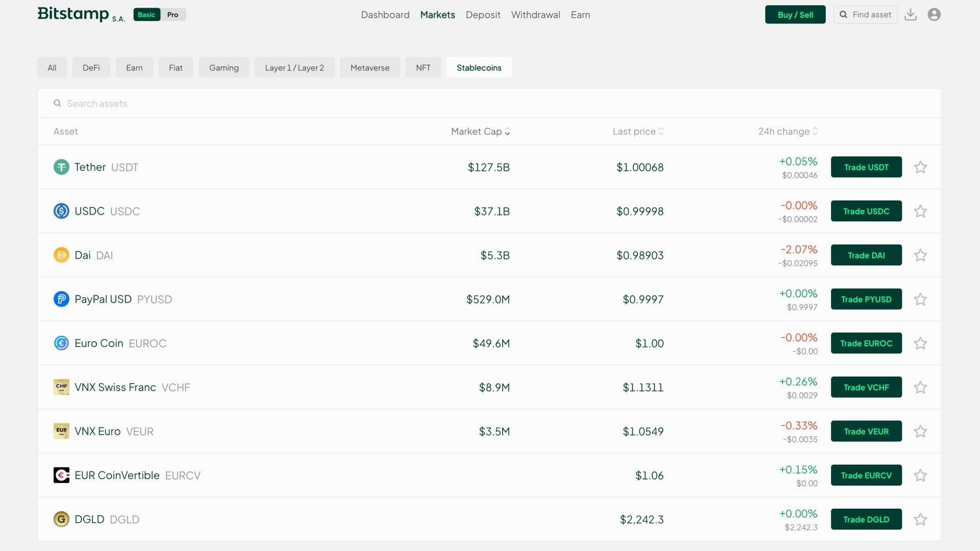
Task: Click Trade VCHF button
Action: pyautogui.click(x=866, y=387)
